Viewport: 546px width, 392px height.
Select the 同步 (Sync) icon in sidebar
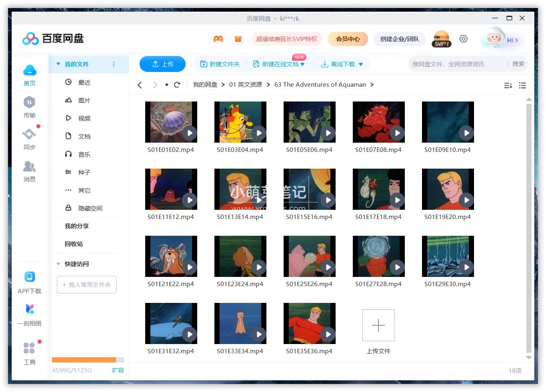29,139
